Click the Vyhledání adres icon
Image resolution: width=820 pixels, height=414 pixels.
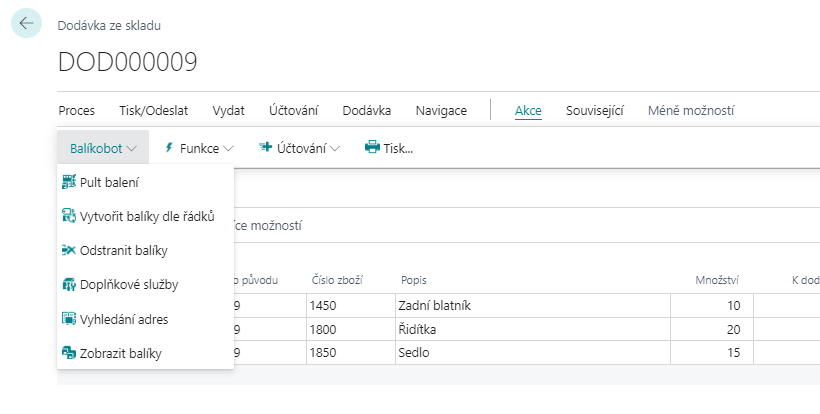coord(69,319)
